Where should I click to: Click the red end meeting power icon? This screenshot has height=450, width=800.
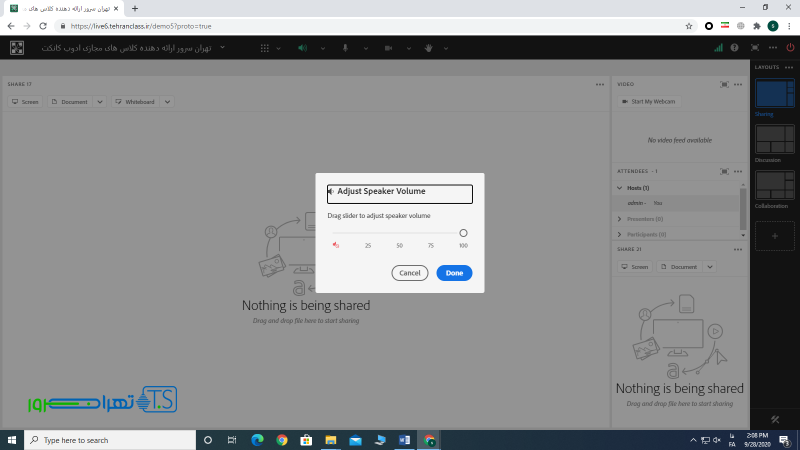coord(789,47)
